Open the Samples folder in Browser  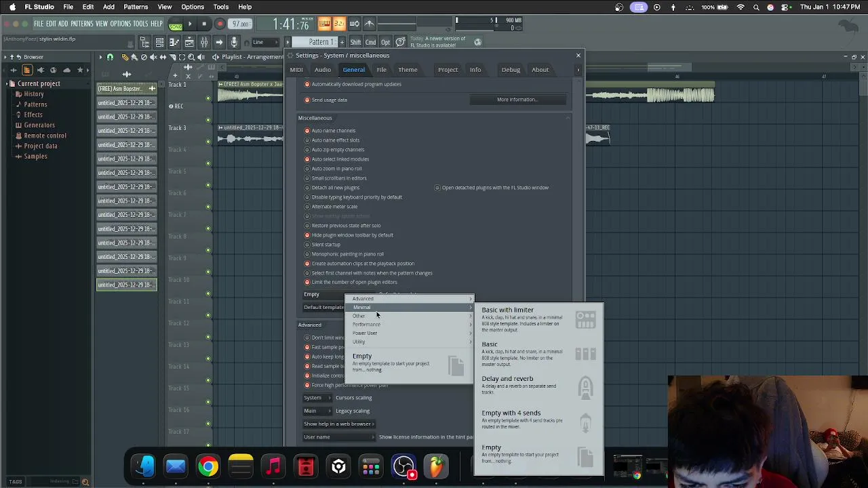click(35, 157)
